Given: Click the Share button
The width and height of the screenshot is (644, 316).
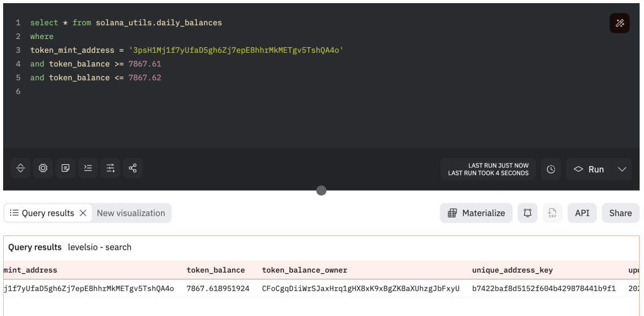Looking at the screenshot, I should pos(620,213).
